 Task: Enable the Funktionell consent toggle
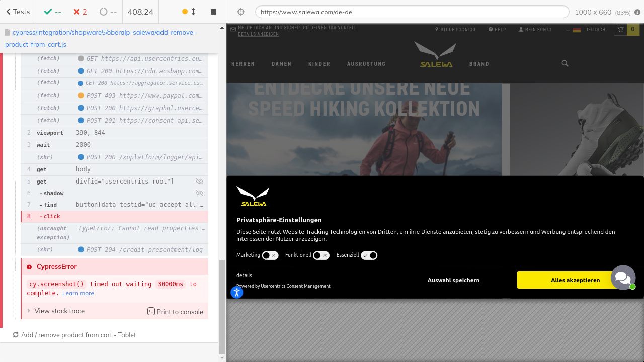pyautogui.click(x=321, y=255)
